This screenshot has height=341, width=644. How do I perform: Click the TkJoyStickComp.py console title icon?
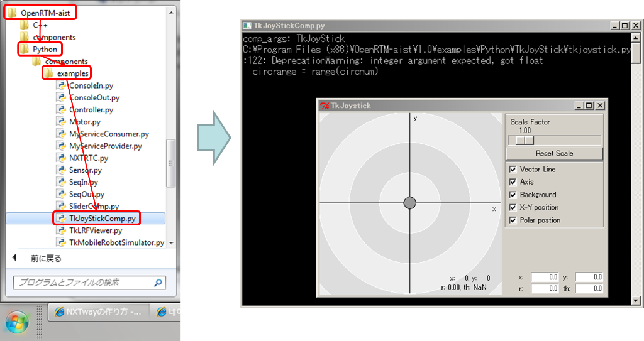[x=247, y=26]
